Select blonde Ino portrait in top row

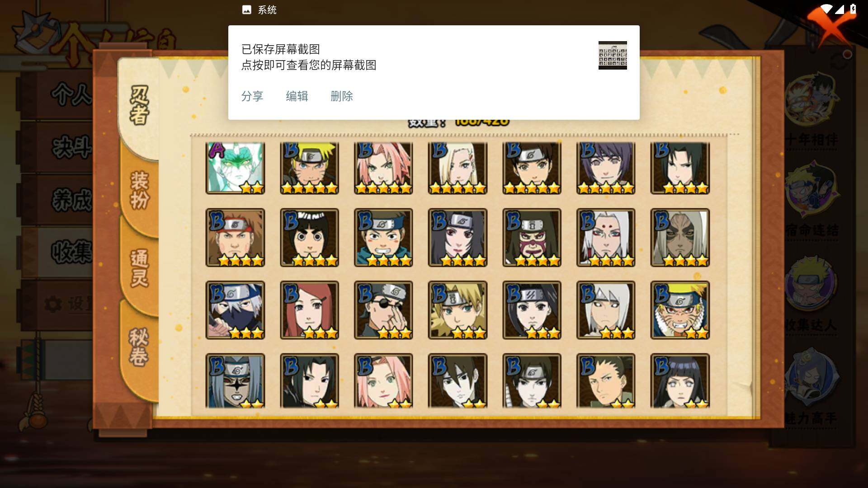coord(458,168)
